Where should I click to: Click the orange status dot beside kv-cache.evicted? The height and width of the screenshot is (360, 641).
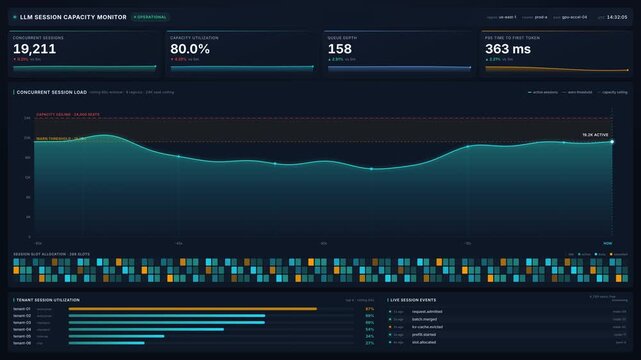coord(390,327)
